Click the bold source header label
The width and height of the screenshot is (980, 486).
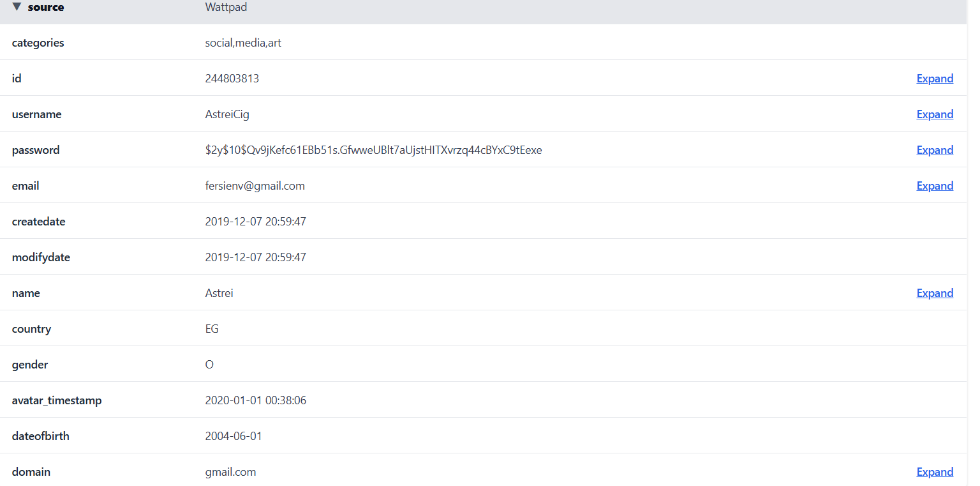click(46, 7)
